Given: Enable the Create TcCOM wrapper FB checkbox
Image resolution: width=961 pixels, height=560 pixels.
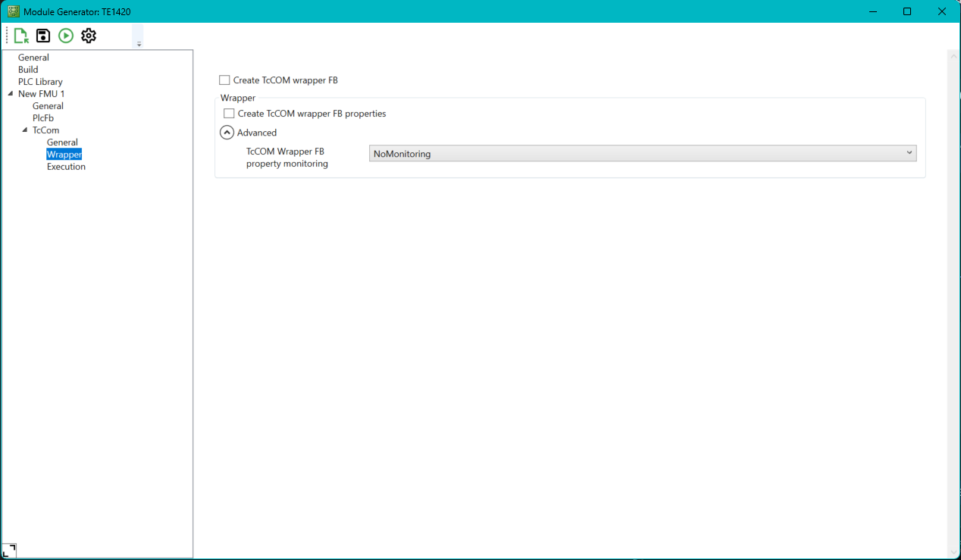Looking at the screenshot, I should click(x=224, y=80).
